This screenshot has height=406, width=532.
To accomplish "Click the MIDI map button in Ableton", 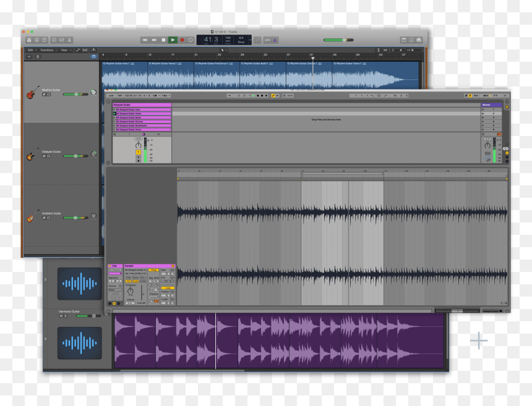I will coord(486,96).
